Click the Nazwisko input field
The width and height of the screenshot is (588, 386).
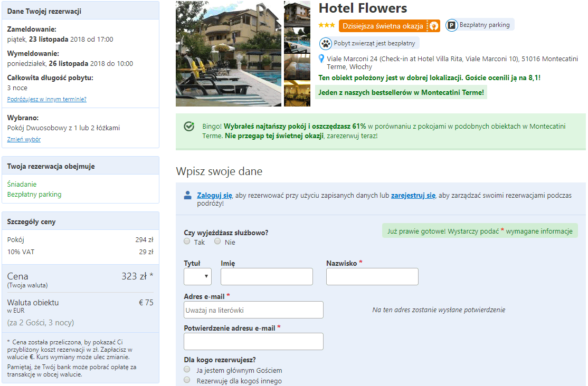[372, 276]
